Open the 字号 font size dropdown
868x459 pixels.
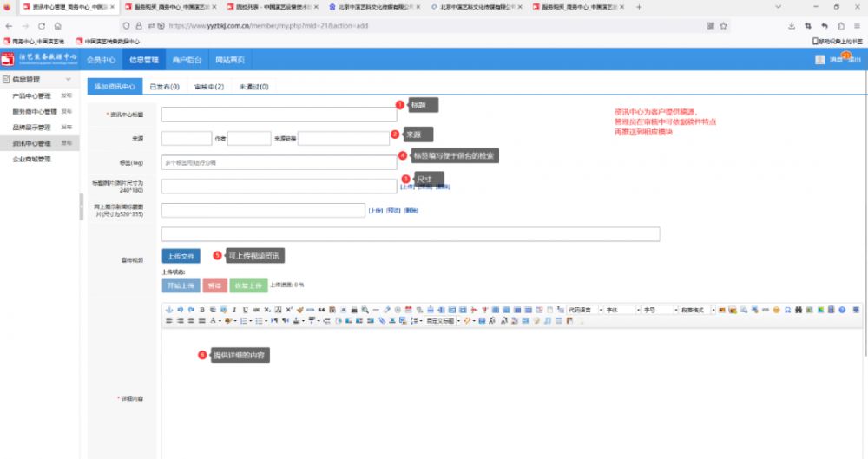pyautogui.click(x=659, y=310)
